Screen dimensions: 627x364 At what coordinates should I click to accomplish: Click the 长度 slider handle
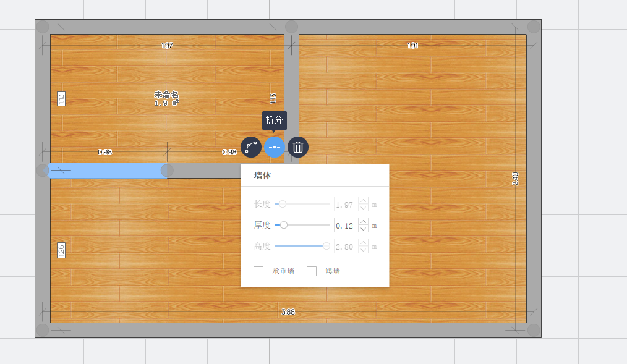click(283, 204)
